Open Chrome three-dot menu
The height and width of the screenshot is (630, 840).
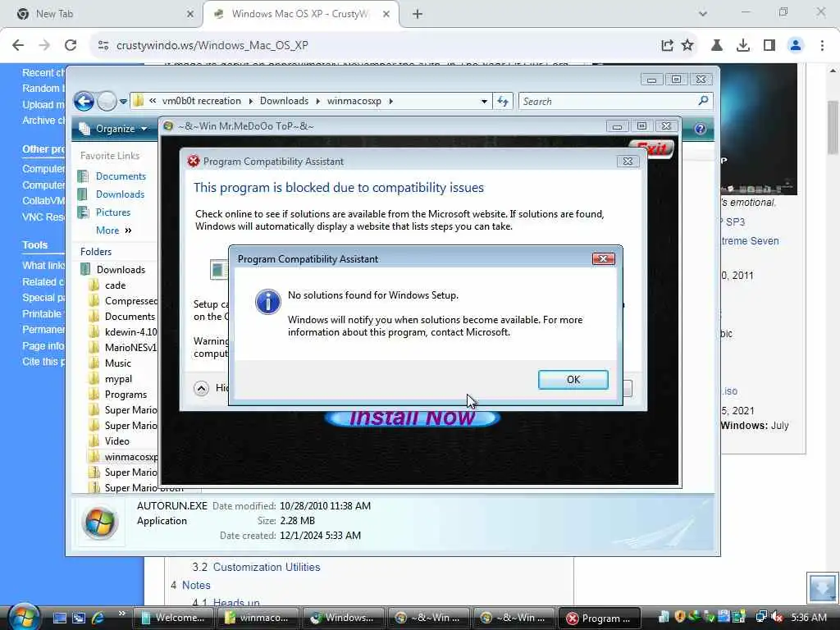click(x=822, y=46)
